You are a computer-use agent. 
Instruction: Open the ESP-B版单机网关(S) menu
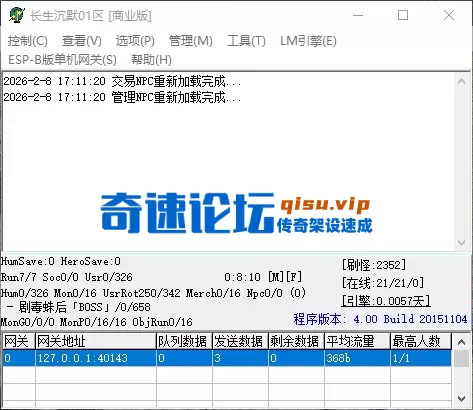click(62, 60)
